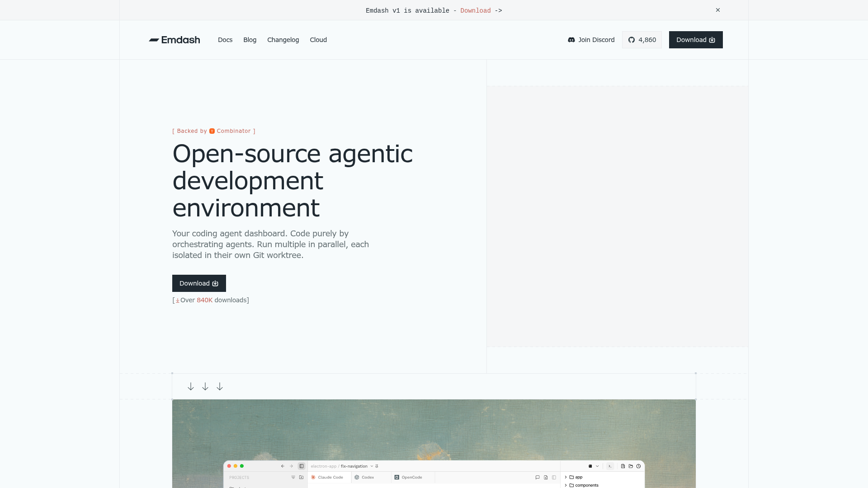Join the Discord community
Screen dimensions: 868x488
click(591, 40)
